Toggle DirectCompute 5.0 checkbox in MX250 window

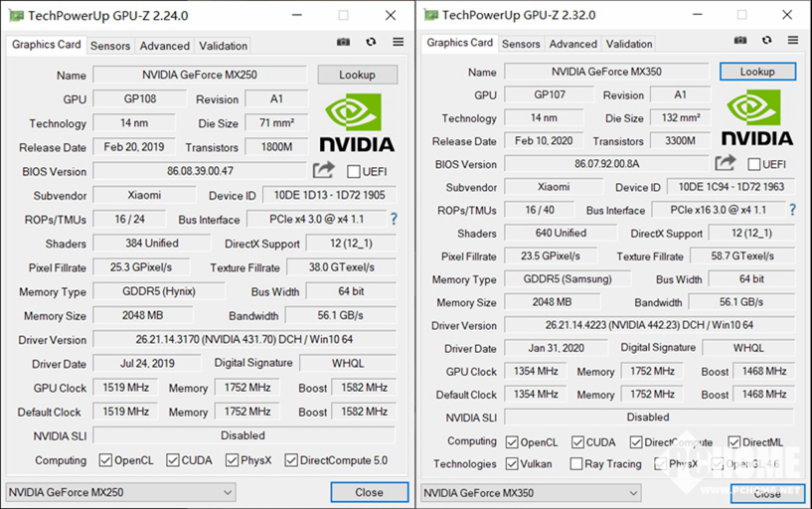click(291, 460)
